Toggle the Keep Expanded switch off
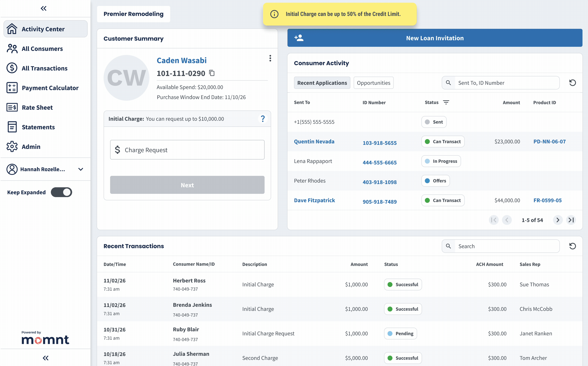The height and width of the screenshot is (366, 588). click(61, 192)
